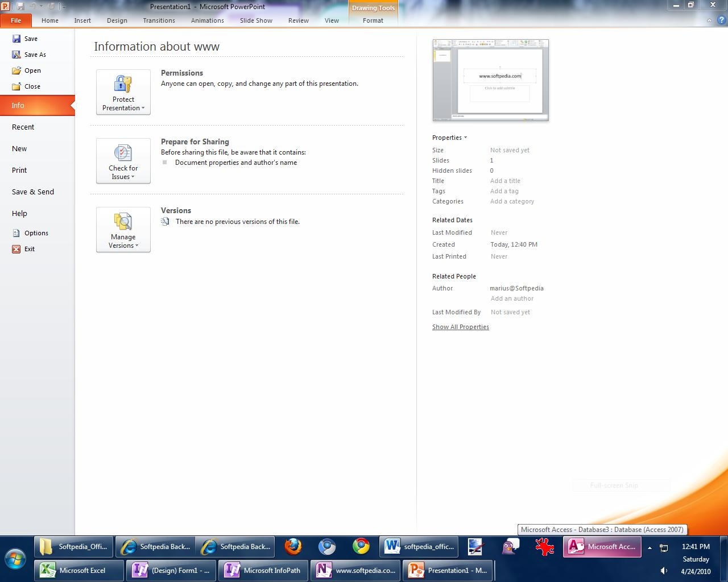Click the Show All Properties link

(x=460, y=327)
